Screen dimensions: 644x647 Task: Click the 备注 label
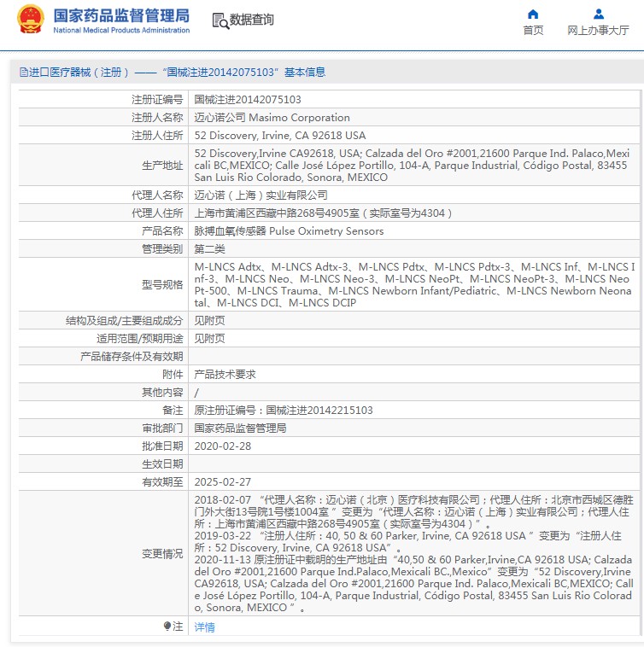173,411
